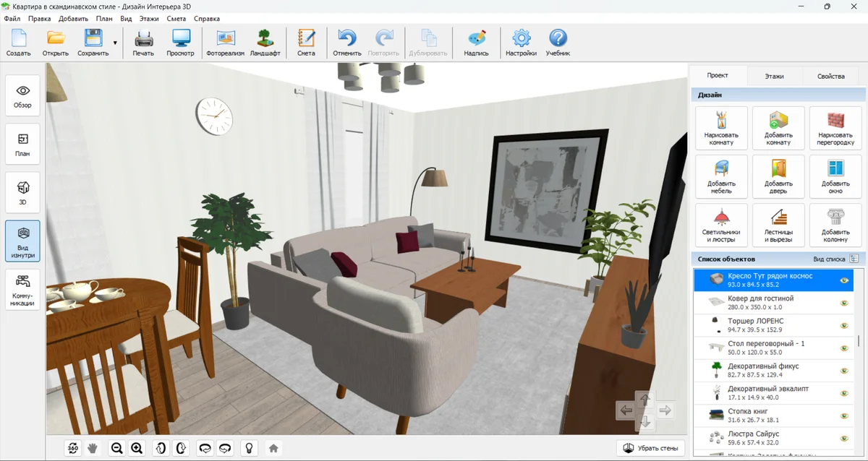The height and width of the screenshot is (461, 868).
Task: Start Фотореализм rendering from the toolbar
Action: [226, 43]
